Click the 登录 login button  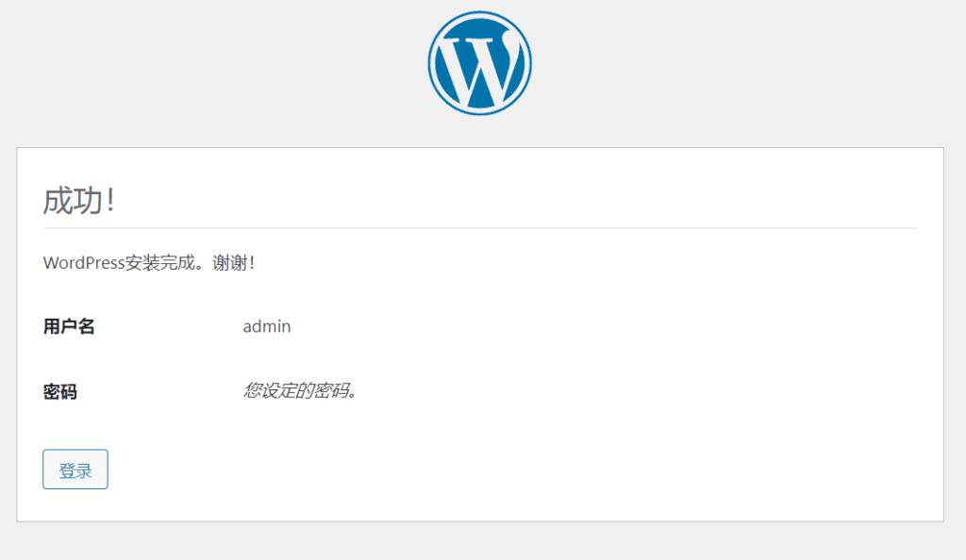point(75,469)
